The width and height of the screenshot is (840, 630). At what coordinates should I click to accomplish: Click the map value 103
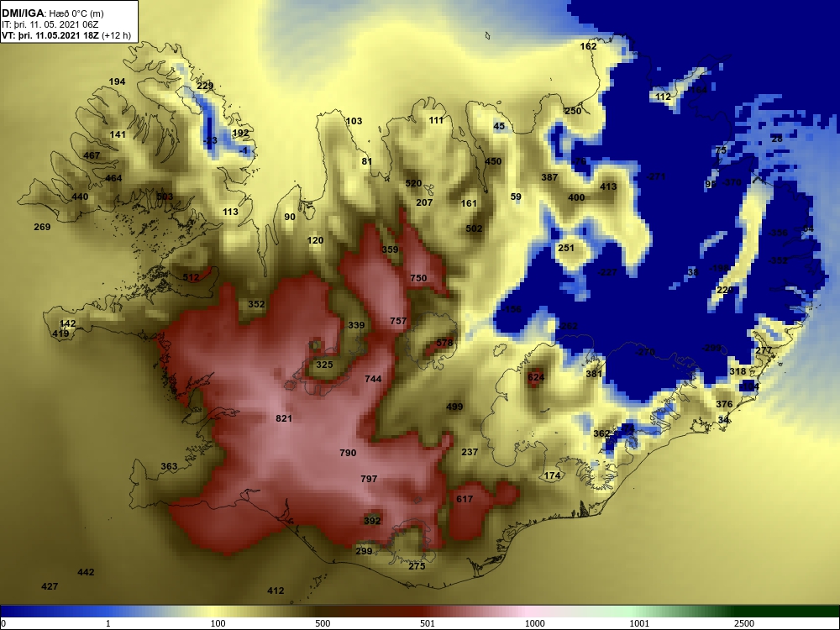point(354,122)
